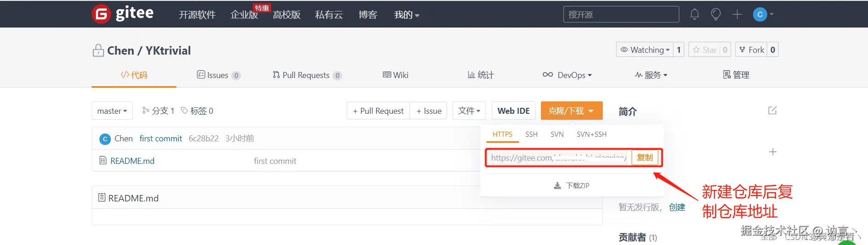Click the 贡献者 (1) heading

[x=638, y=237]
